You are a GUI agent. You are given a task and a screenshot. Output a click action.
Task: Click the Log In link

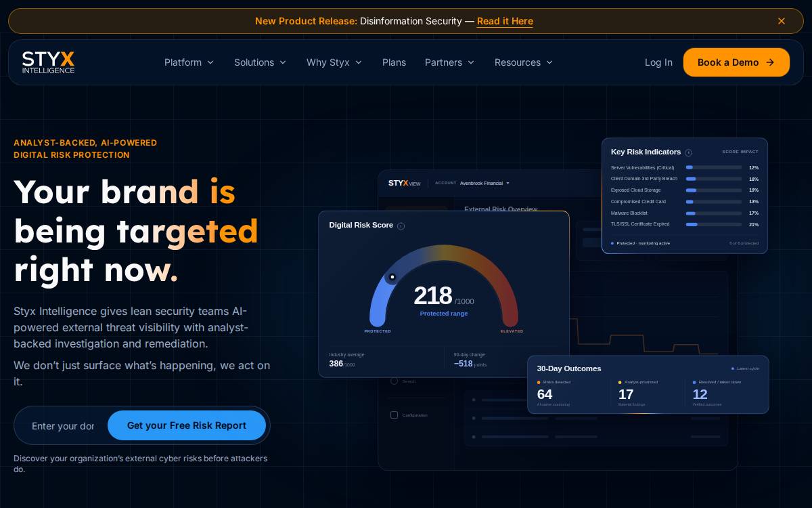(658, 62)
